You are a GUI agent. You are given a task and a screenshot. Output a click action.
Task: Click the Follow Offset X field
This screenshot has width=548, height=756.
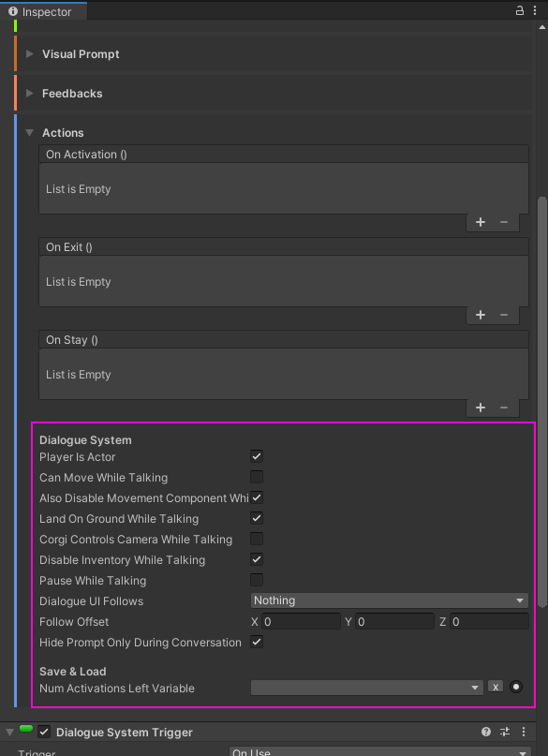[x=301, y=621]
